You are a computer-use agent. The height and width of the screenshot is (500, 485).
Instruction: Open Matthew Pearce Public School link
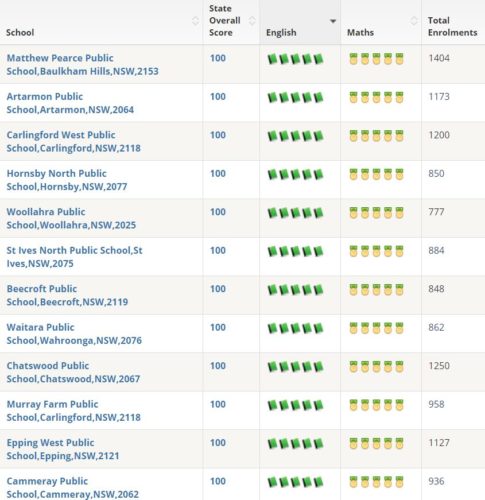tap(82, 64)
